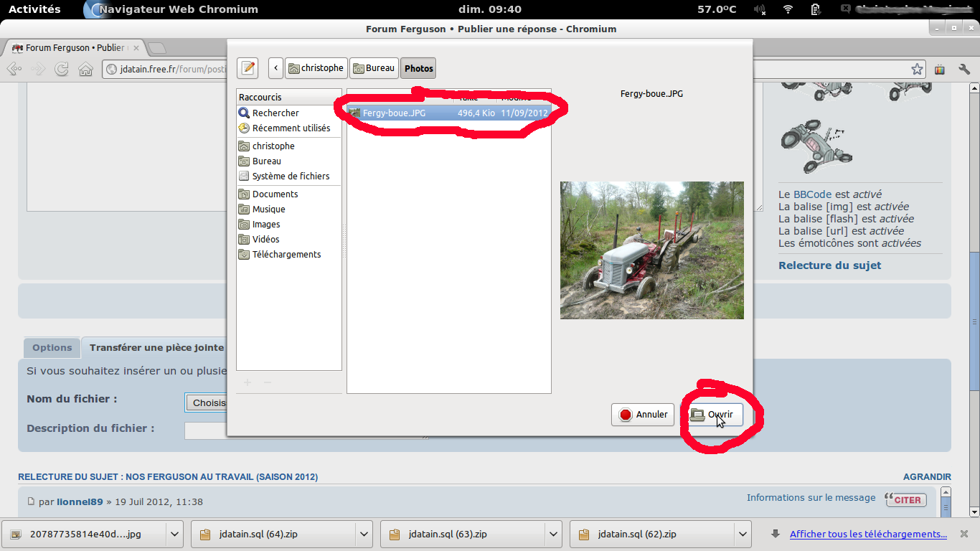Image resolution: width=980 pixels, height=551 pixels.
Task: Switch to the Options tab
Action: point(52,347)
